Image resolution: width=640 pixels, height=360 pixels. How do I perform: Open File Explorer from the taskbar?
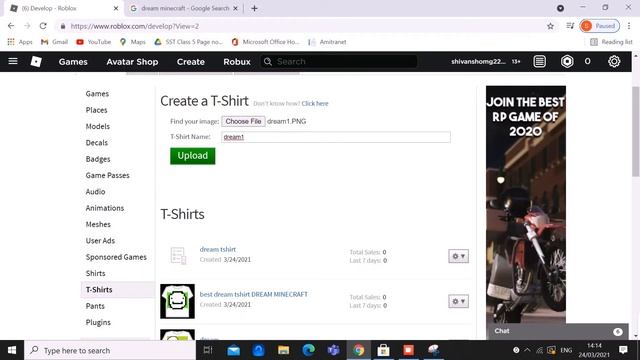283,350
